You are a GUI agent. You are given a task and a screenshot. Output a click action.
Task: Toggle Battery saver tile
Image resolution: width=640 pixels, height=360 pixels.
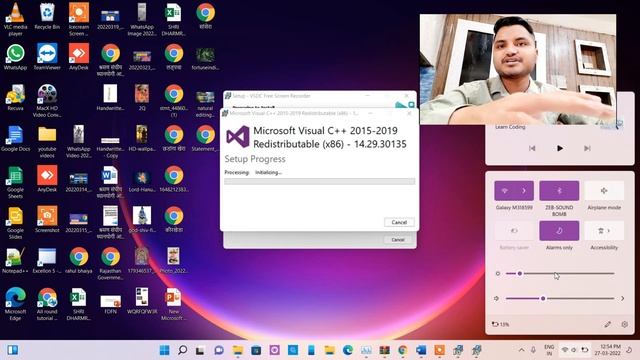[514, 231]
